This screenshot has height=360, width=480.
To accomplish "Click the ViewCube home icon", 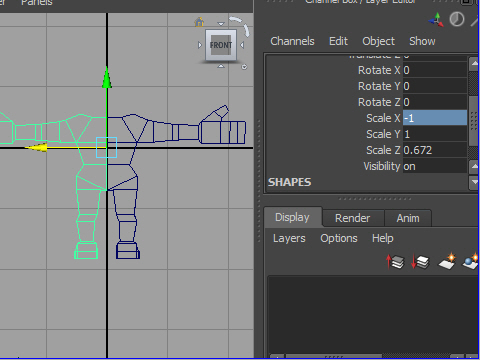I will (199, 22).
